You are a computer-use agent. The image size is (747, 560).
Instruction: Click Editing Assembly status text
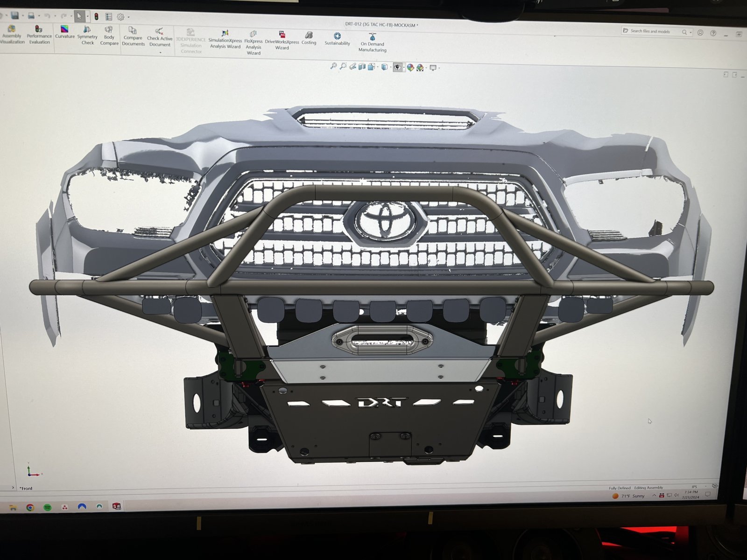648,488
